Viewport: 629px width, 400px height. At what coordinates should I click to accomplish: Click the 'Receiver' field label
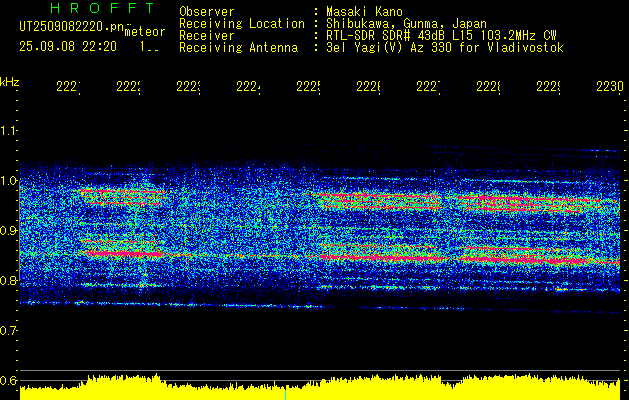(207, 36)
